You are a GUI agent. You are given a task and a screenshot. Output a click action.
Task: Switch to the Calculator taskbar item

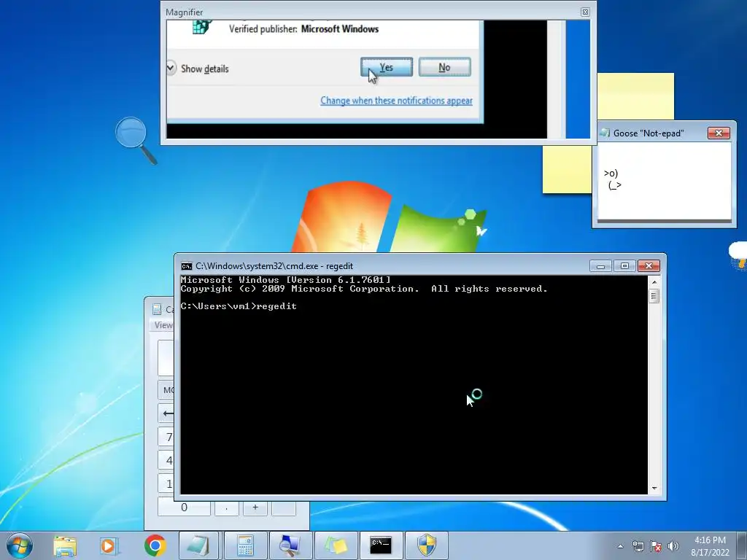[245, 545]
